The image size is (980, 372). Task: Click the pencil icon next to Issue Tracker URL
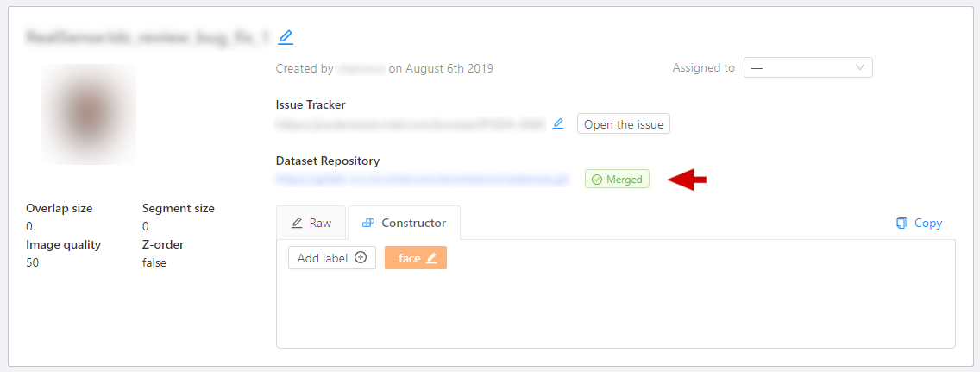coord(558,123)
